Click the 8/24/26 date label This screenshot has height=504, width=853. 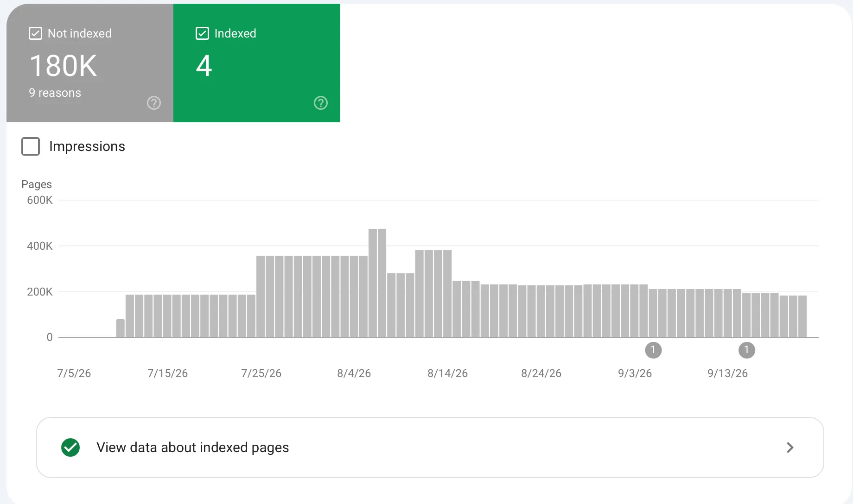pyautogui.click(x=541, y=373)
